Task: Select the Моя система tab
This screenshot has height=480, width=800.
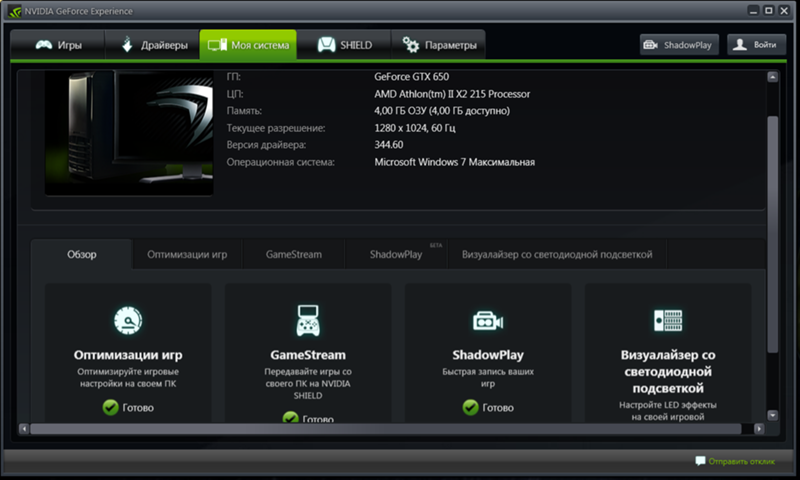Action: (x=248, y=45)
